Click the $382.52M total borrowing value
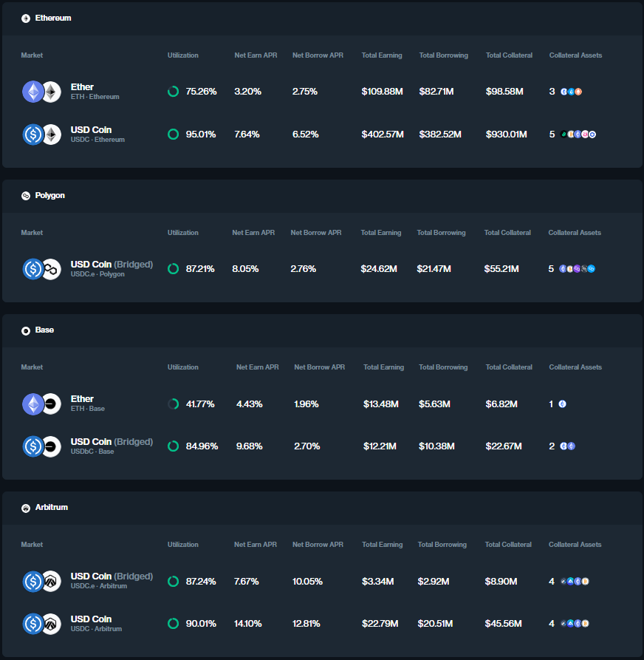644x660 pixels. (x=440, y=135)
